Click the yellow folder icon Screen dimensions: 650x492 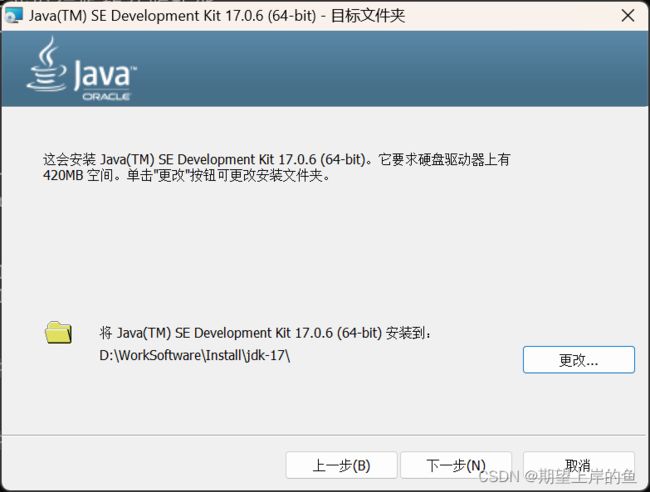pos(58,332)
